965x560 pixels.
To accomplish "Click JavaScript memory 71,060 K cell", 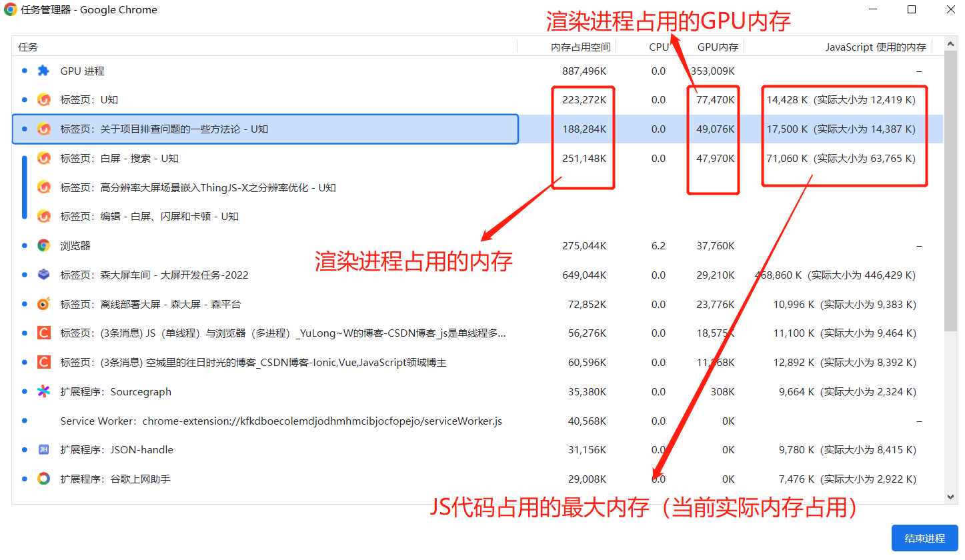I will 841,158.
